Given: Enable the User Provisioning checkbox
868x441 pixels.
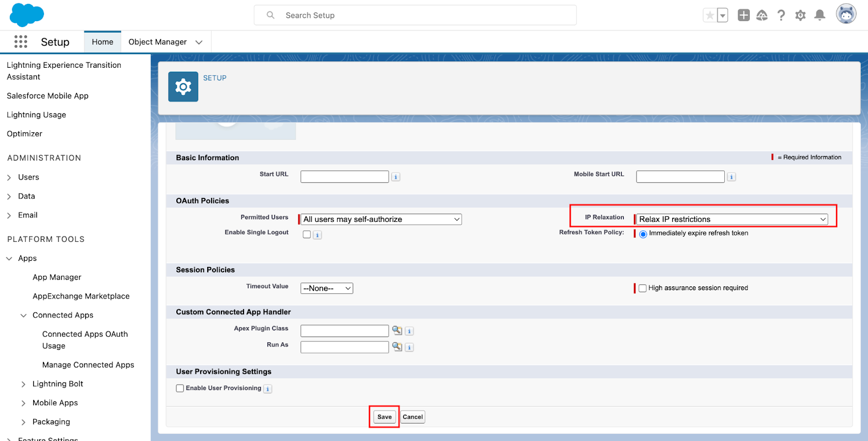Looking at the screenshot, I should tap(180, 388).
